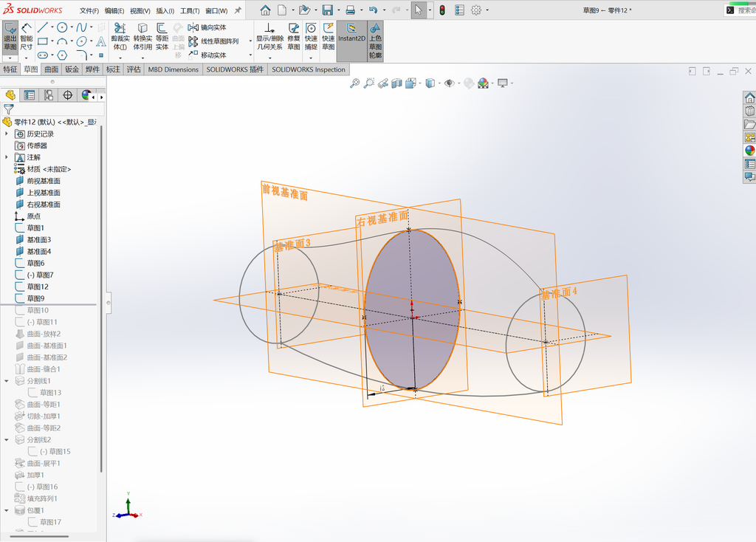Screen dimensions: 756x542
Task: Click the Rebuild traffic light icon
Action: tap(442, 10)
